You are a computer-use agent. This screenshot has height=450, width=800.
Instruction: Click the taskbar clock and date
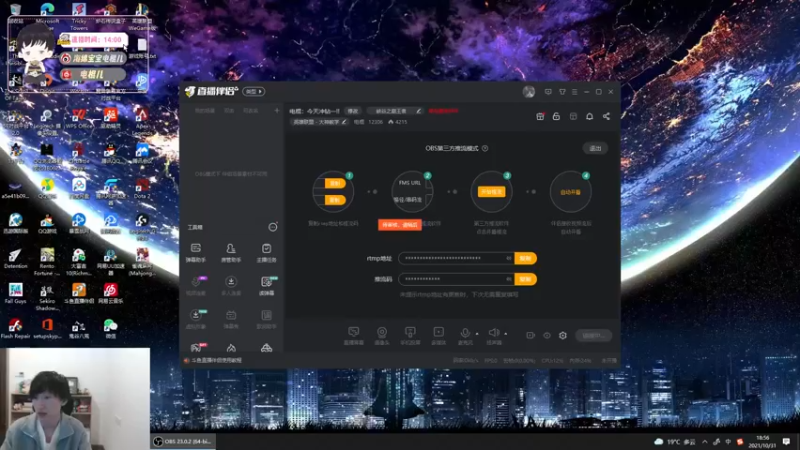(762, 442)
